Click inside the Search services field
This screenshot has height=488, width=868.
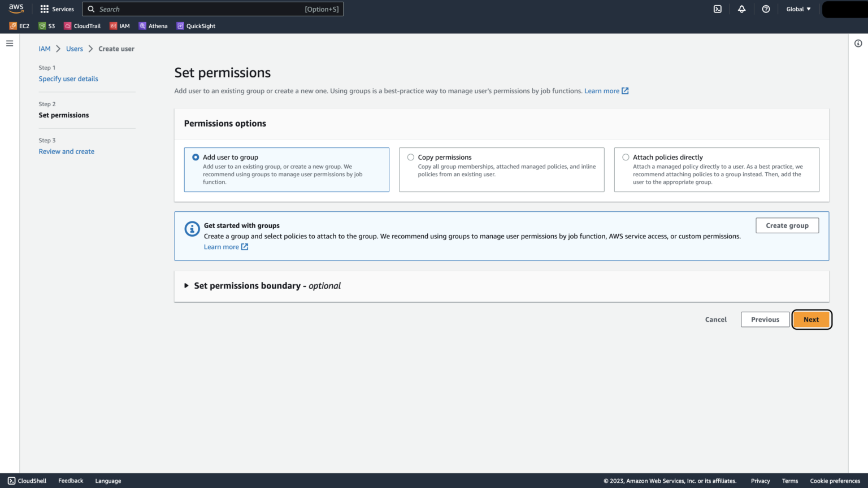[213, 9]
